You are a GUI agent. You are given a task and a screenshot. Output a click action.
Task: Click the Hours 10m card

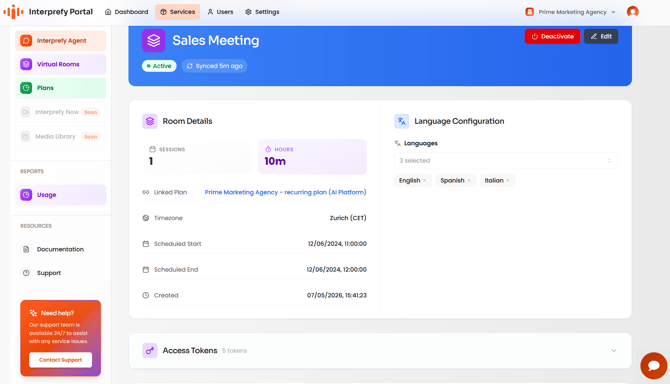(312, 156)
